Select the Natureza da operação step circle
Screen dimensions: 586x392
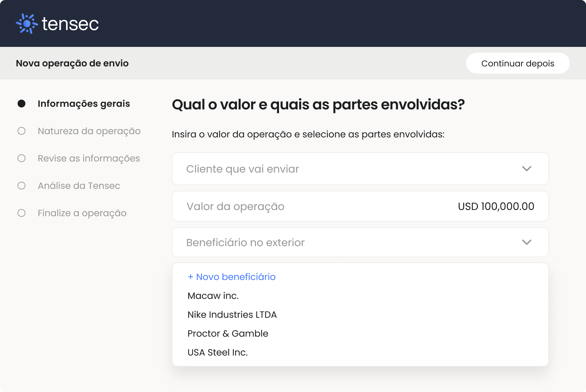click(x=21, y=131)
